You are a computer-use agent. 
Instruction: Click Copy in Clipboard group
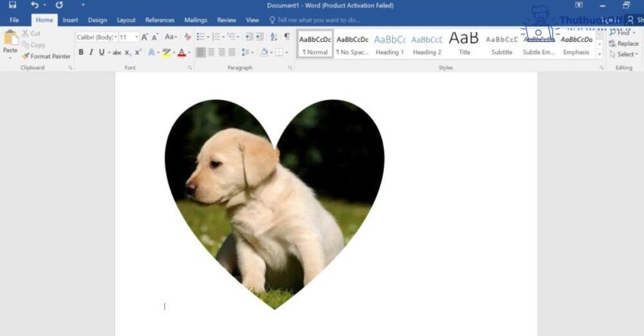(33, 45)
